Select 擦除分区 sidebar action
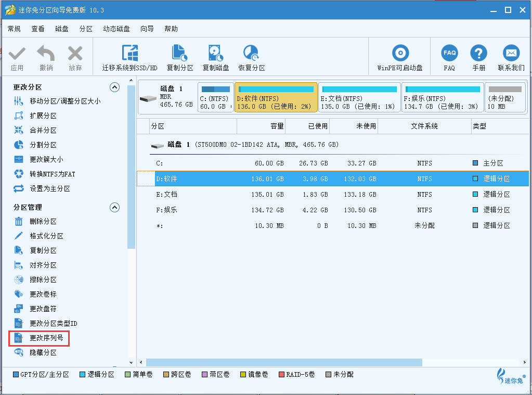 35,280
